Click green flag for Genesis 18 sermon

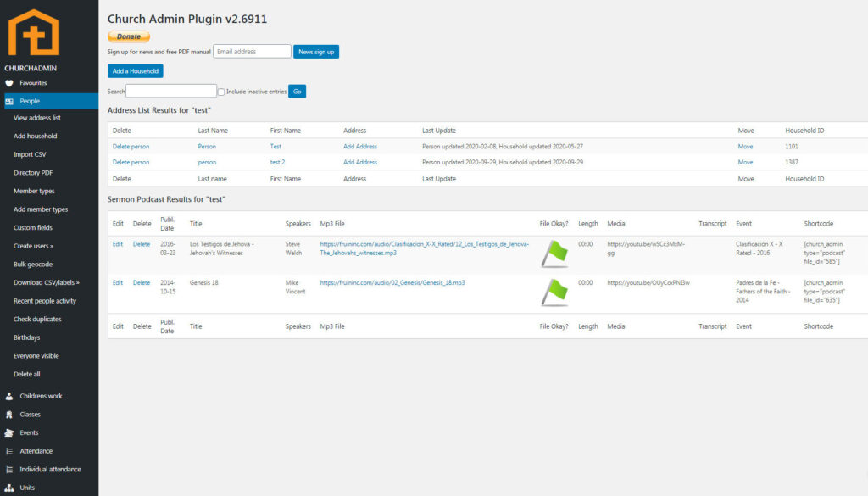[554, 292]
